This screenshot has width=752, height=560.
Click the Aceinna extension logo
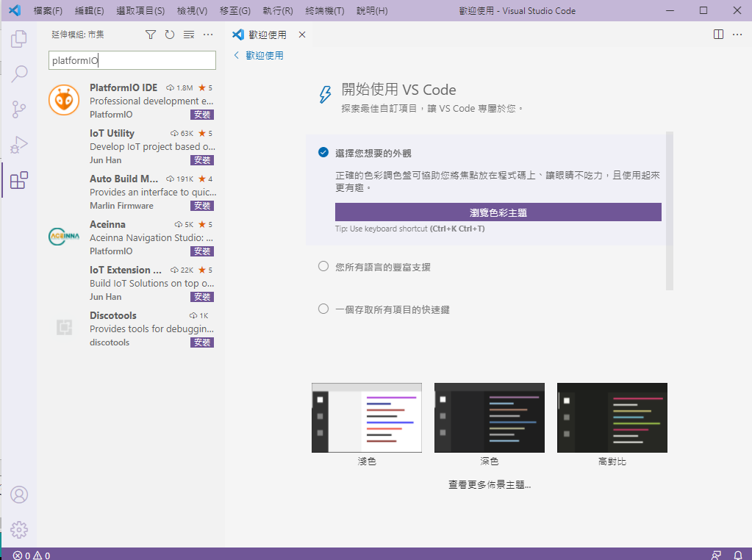point(64,237)
